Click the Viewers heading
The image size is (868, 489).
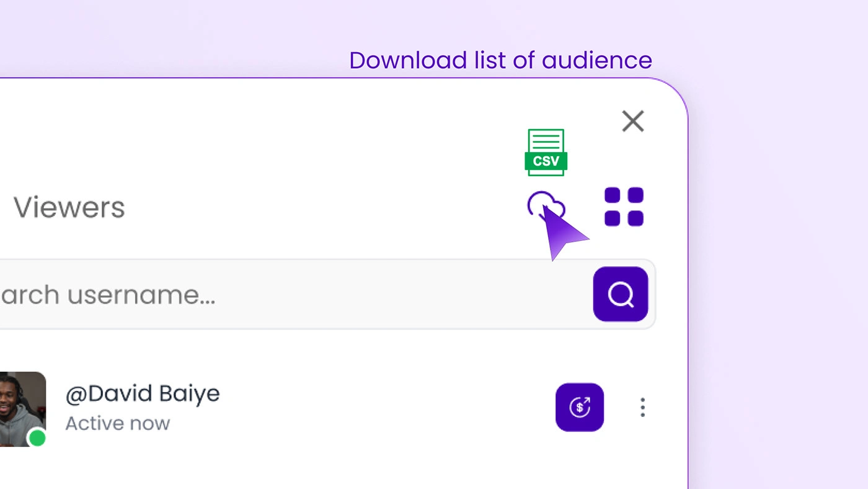pos(69,207)
